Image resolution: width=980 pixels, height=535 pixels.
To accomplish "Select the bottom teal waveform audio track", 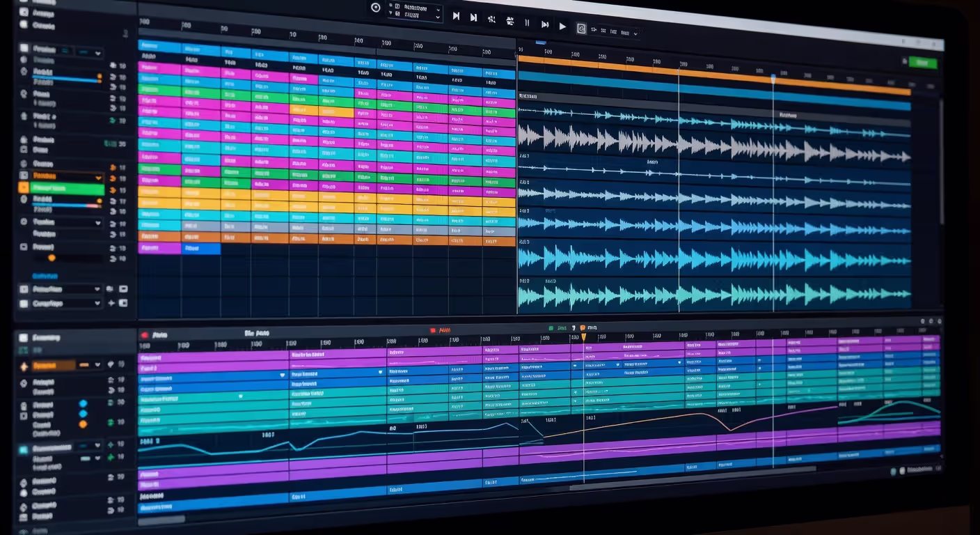I will [x=714, y=295].
